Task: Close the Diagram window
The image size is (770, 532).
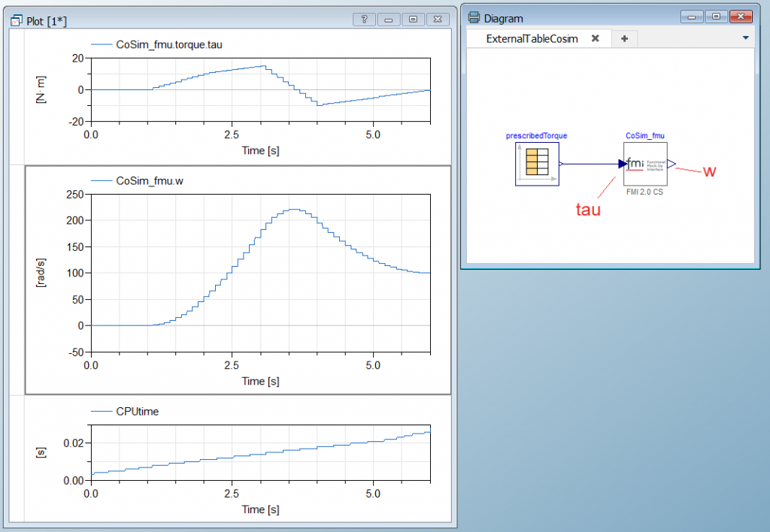Action: (741, 17)
